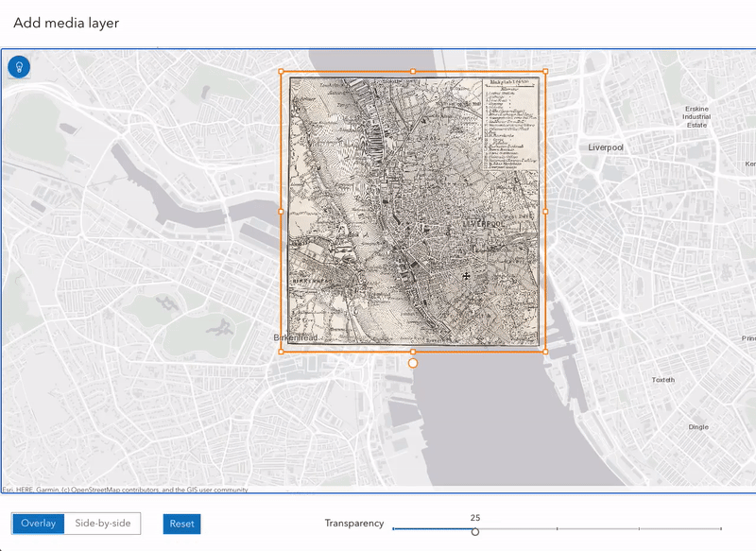Click the bottom-left corner handle of the image
The width and height of the screenshot is (756, 551).
click(x=282, y=352)
